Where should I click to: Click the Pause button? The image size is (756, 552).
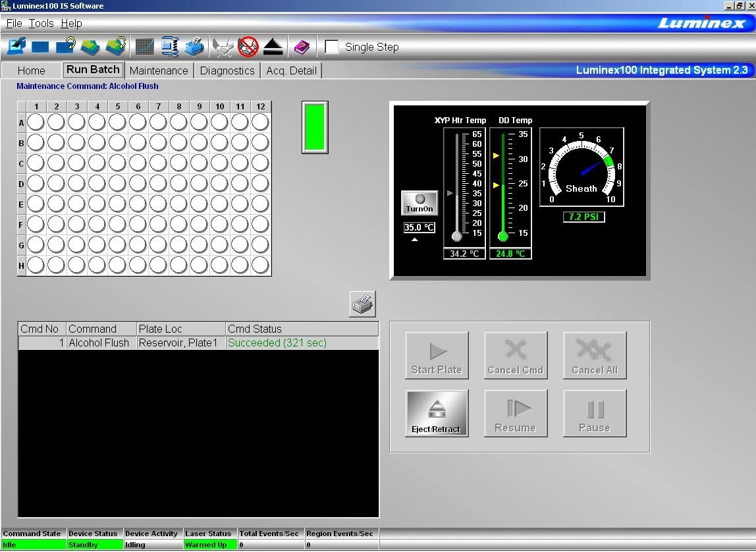(x=595, y=413)
